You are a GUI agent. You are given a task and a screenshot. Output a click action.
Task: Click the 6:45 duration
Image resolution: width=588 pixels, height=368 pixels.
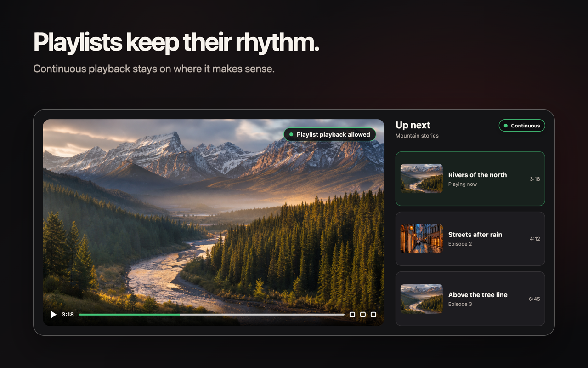coord(534,299)
